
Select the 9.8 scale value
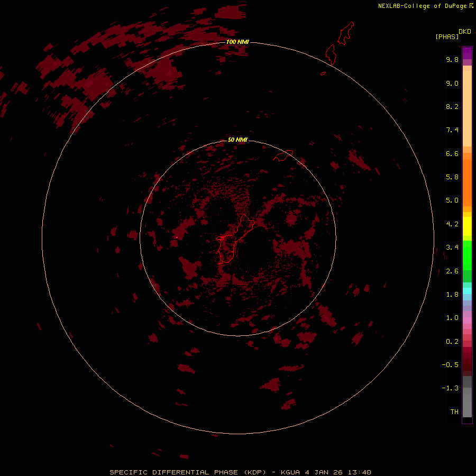452,60
